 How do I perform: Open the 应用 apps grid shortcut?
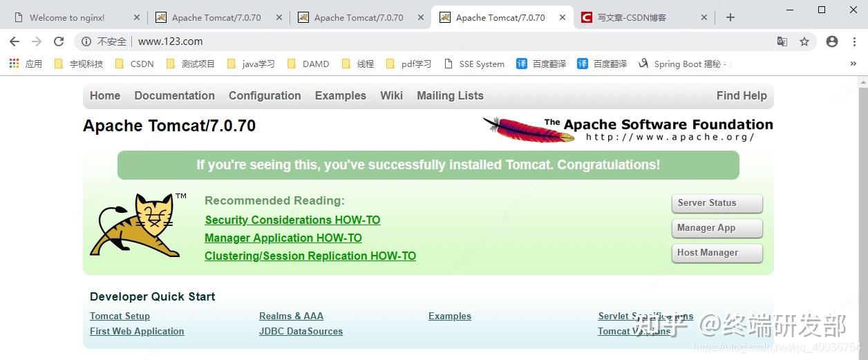[x=26, y=64]
